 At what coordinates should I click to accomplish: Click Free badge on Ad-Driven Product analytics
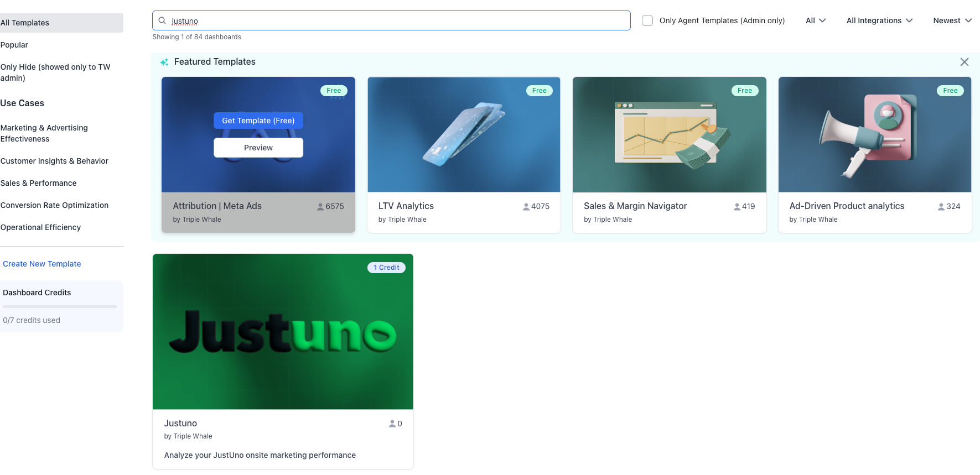(950, 91)
